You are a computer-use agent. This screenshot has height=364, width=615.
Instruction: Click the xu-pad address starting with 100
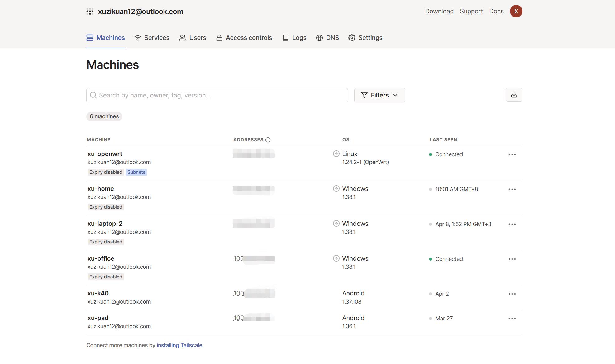click(x=254, y=318)
